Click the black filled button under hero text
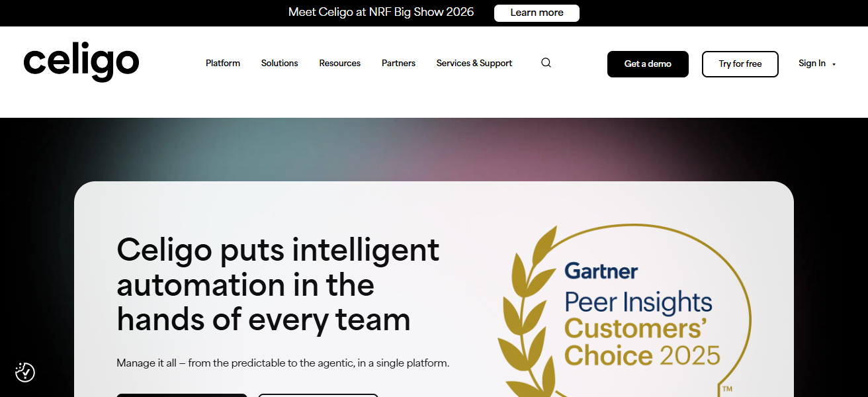This screenshot has width=868, height=397. (182, 394)
